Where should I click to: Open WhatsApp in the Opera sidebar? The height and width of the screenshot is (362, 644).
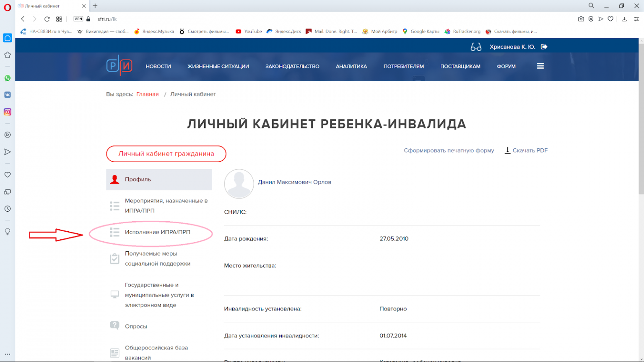point(8,78)
